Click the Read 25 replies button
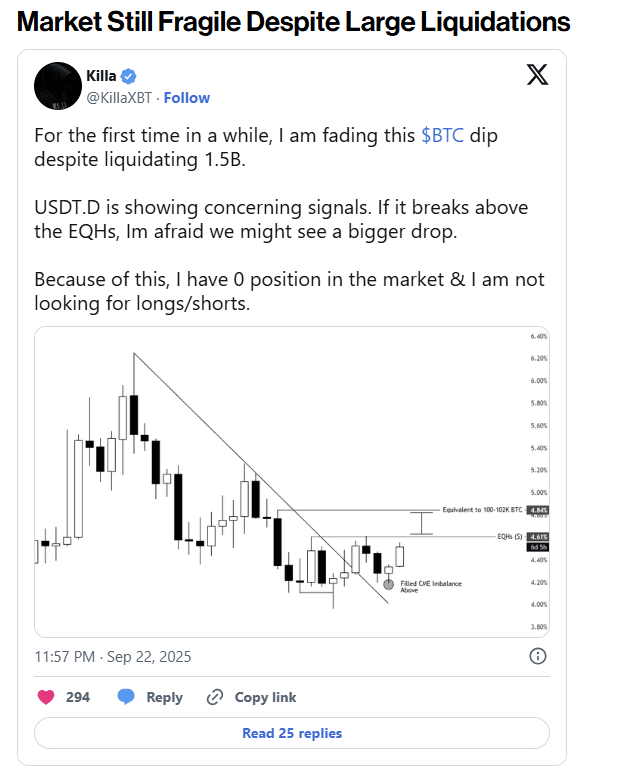This screenshot has height=776, width=619. (292, 733)
